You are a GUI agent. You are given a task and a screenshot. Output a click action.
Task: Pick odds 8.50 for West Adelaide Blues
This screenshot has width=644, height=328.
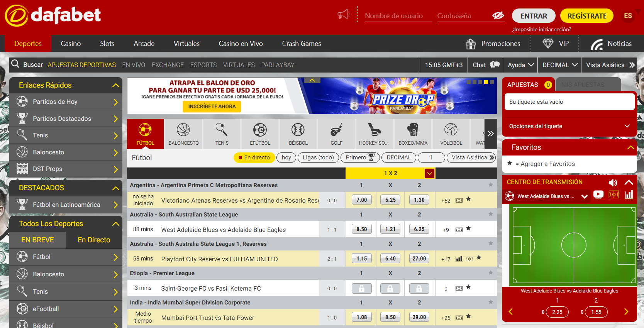pos(362,229)
